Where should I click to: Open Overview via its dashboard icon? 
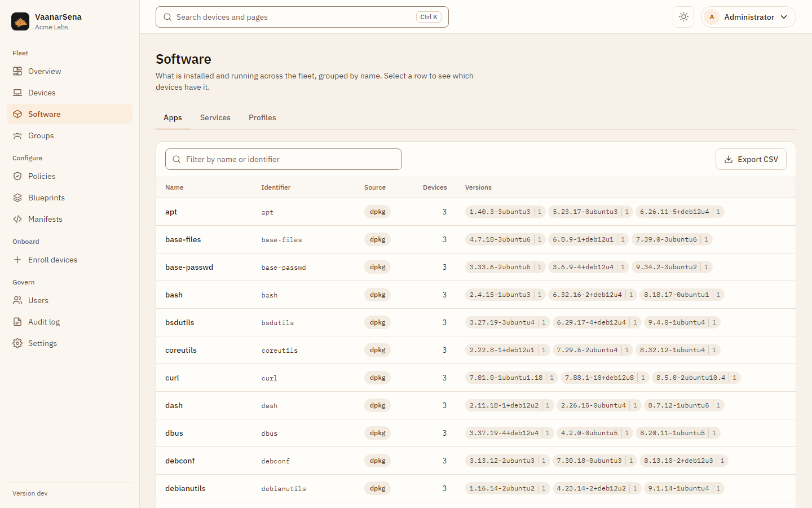(17, 71)
